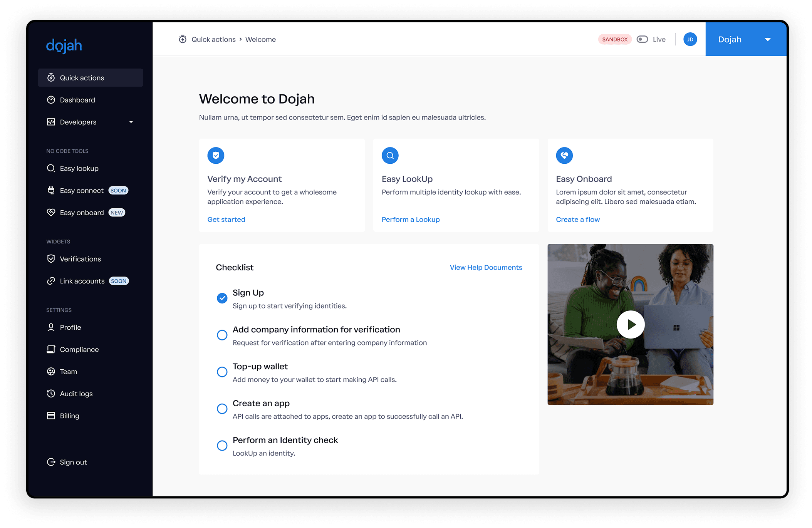Check the Perform an Identity check circle
Image resolution: width=812 pixels, height=528 pixels.
click(x=222, y=446)
